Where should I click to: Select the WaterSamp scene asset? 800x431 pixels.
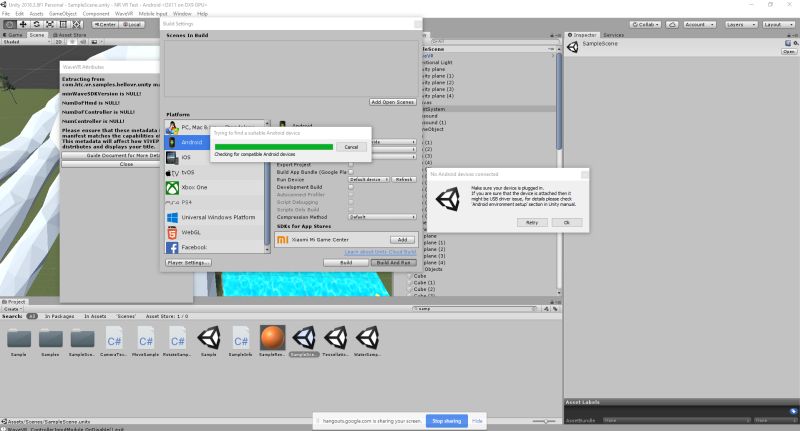point(367,341)
